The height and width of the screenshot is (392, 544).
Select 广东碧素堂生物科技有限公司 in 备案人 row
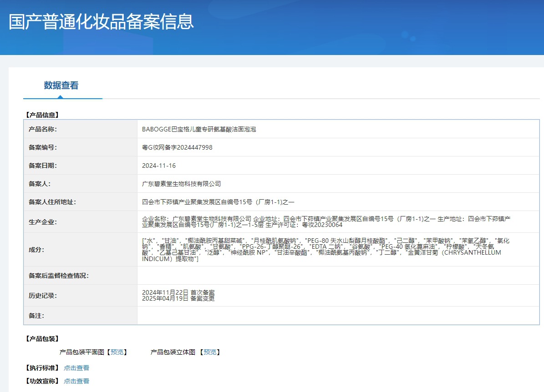pos(182,184)
